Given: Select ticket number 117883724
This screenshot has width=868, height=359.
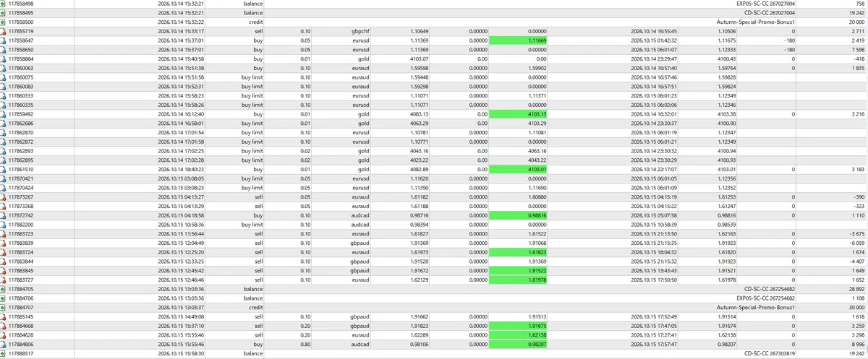Looking at the screenshot, I should coord(22,253).
